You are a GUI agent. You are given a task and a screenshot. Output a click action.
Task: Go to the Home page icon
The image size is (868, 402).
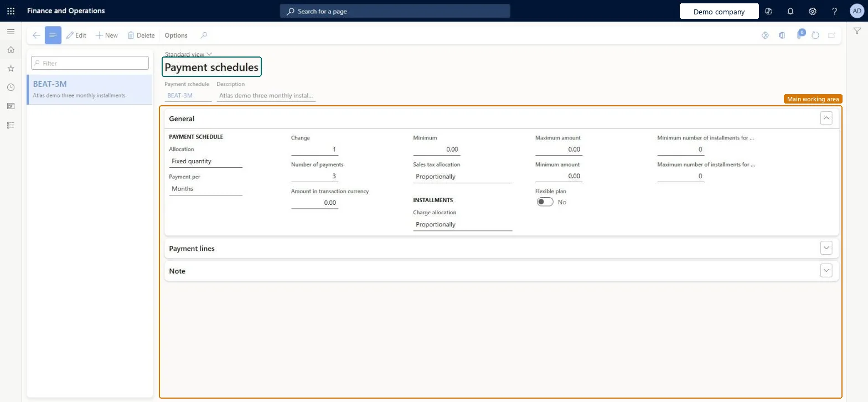(x=11, y=50)
